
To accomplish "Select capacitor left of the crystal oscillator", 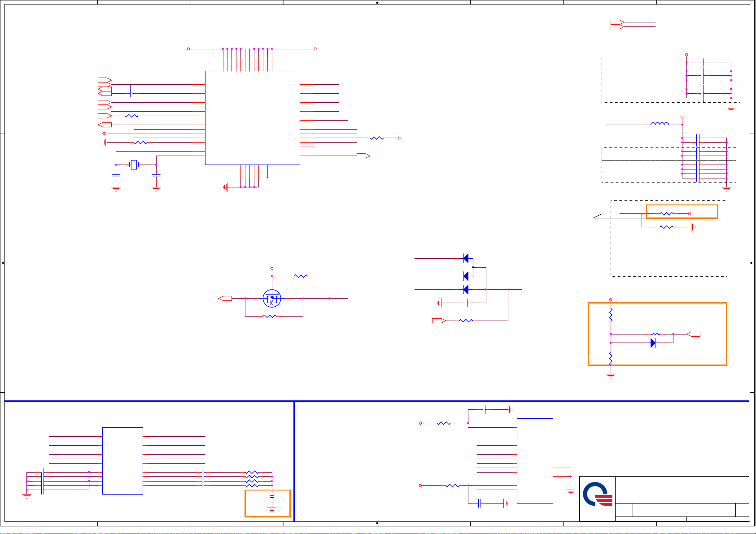I will [116, 176].
